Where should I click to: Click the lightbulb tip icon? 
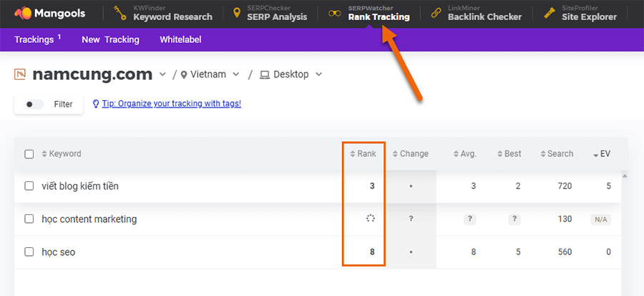96,104
